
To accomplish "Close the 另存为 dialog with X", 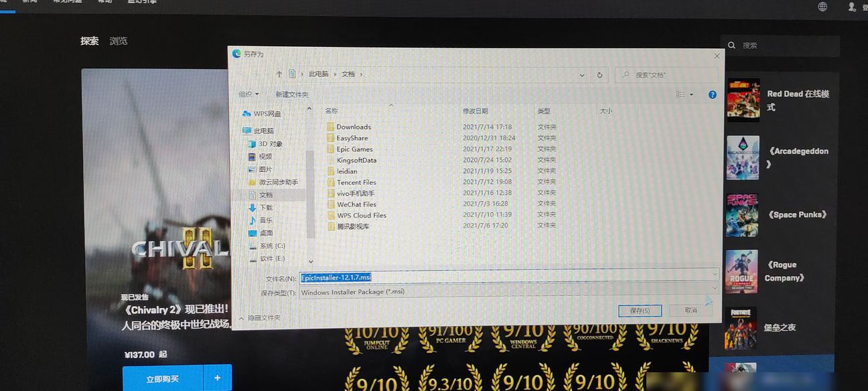I will click(717, 56).
